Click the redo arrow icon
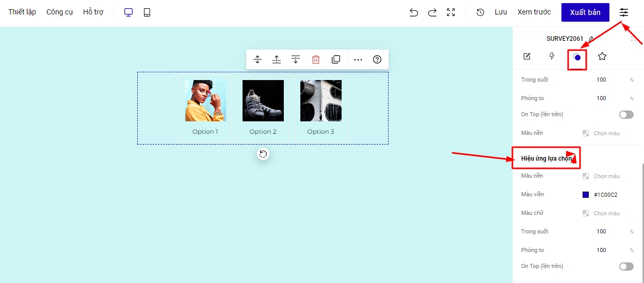This screenshot has height=283, width=644. click(432, 12)
